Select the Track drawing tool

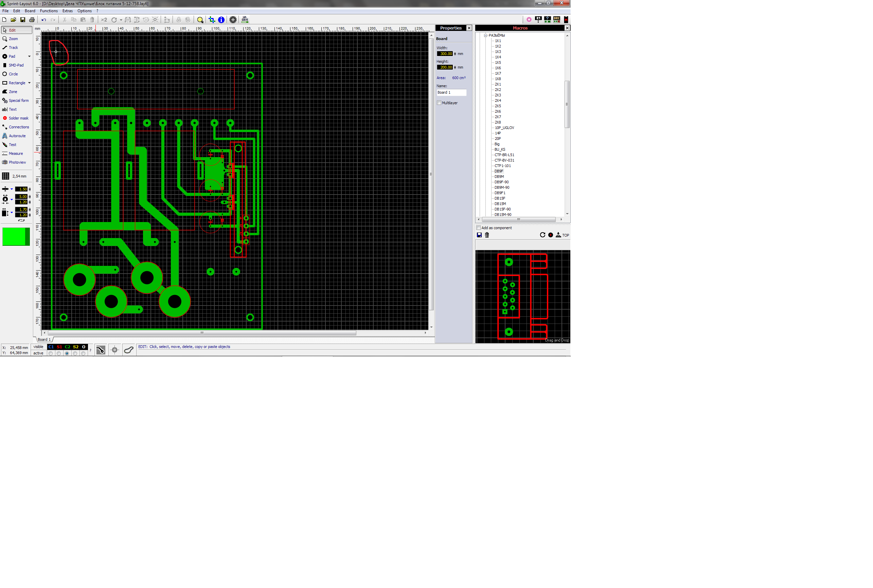(13, 48)
